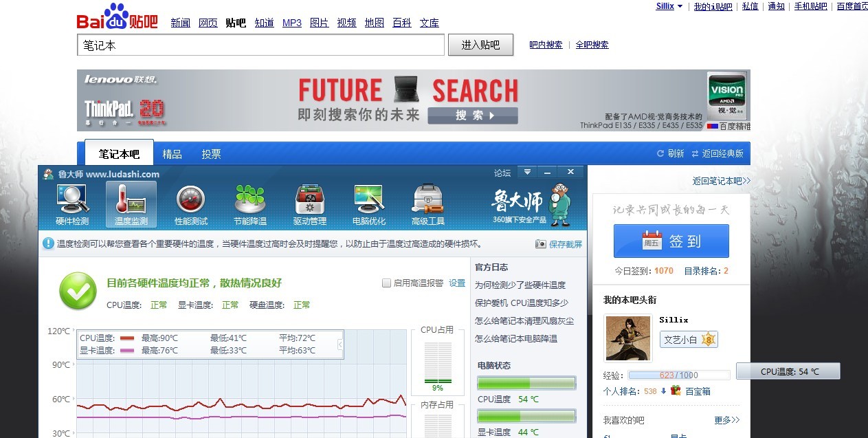Open 图片 in Baidu navigation
The width and height of the screenshot is (868, 438).
click(x=319, y=23)
